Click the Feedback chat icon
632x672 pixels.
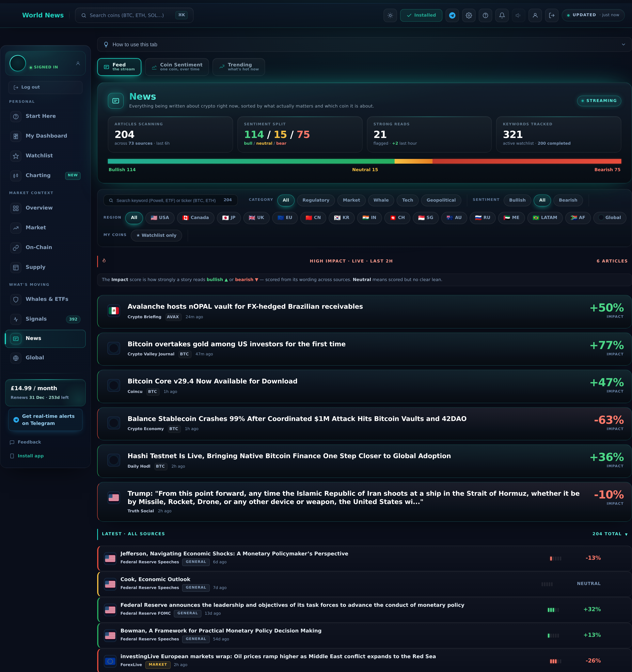(12, 442)
